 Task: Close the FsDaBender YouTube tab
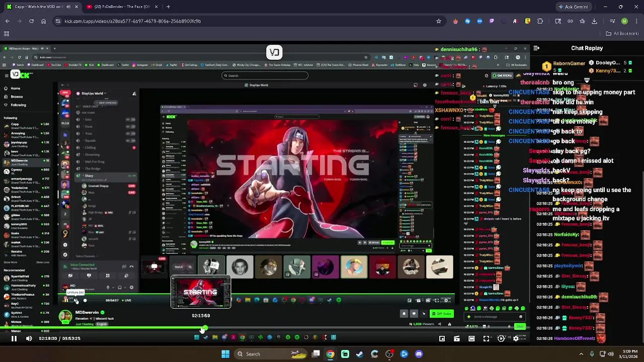click(x=156, y=7)
